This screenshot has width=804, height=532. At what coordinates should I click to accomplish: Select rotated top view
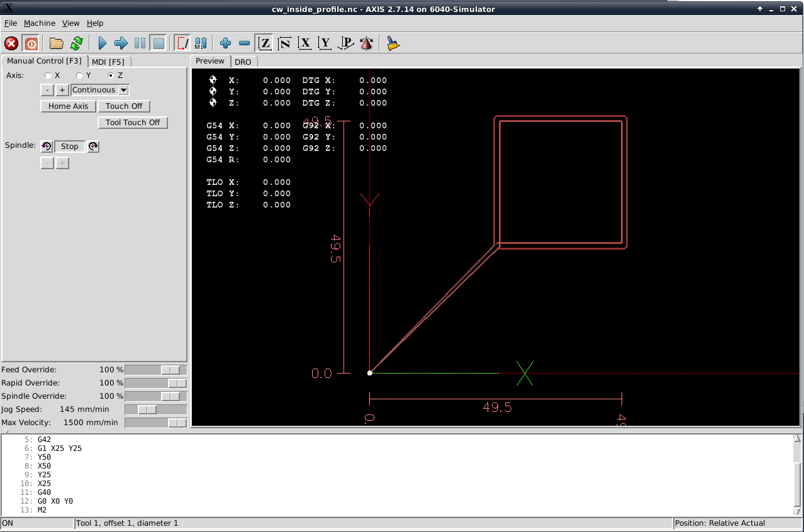(x=284, y=43)
